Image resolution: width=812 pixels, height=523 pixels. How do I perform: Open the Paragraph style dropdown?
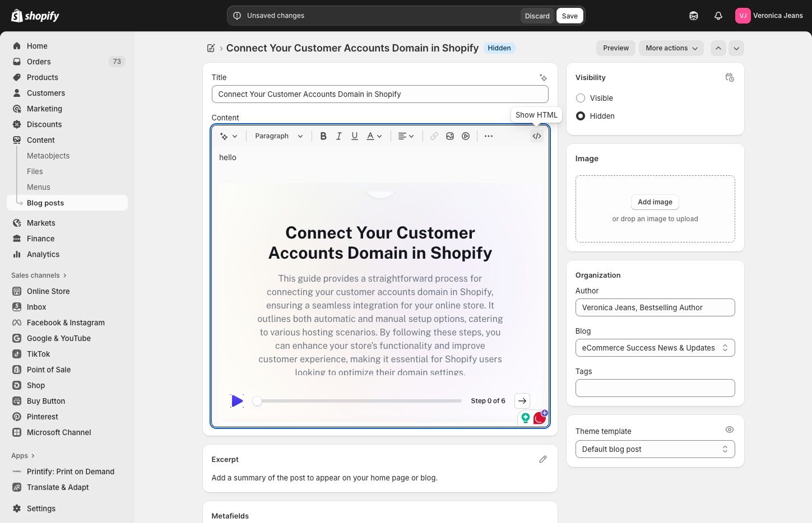[x=279, y=136]
